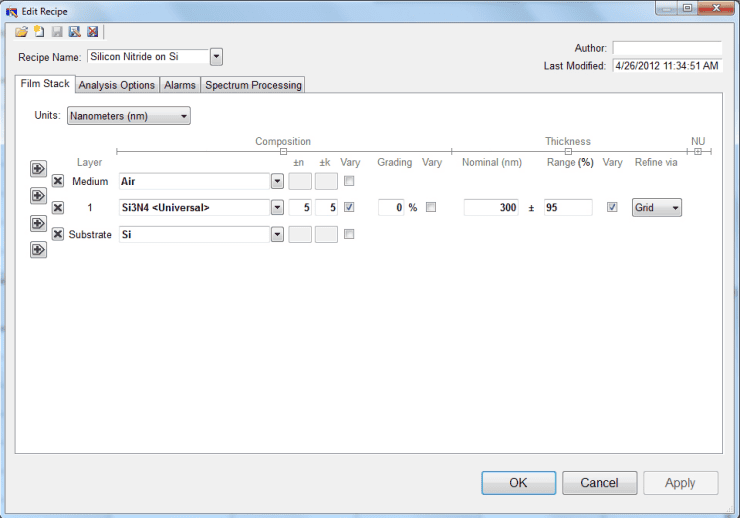Click the Save As recipe icon
The width and height of the screenshot is (740, 519).
[x=75, y=32]
